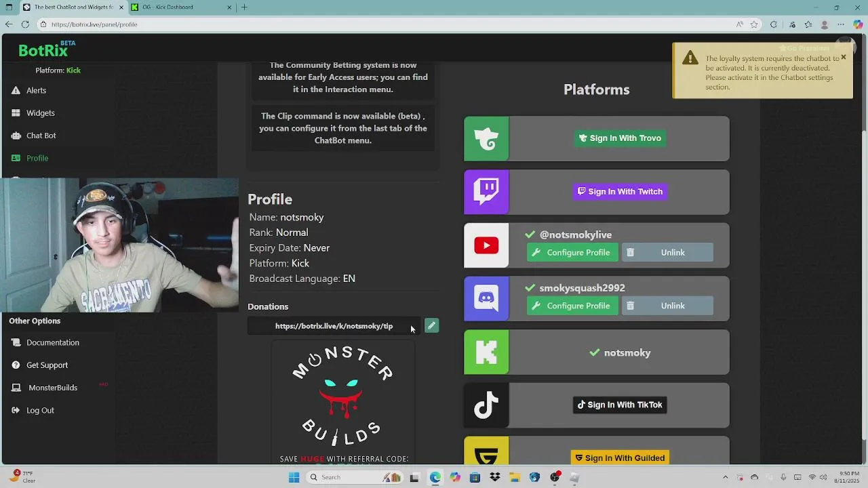Open the Favorites list icon

[x=808, y=24]
